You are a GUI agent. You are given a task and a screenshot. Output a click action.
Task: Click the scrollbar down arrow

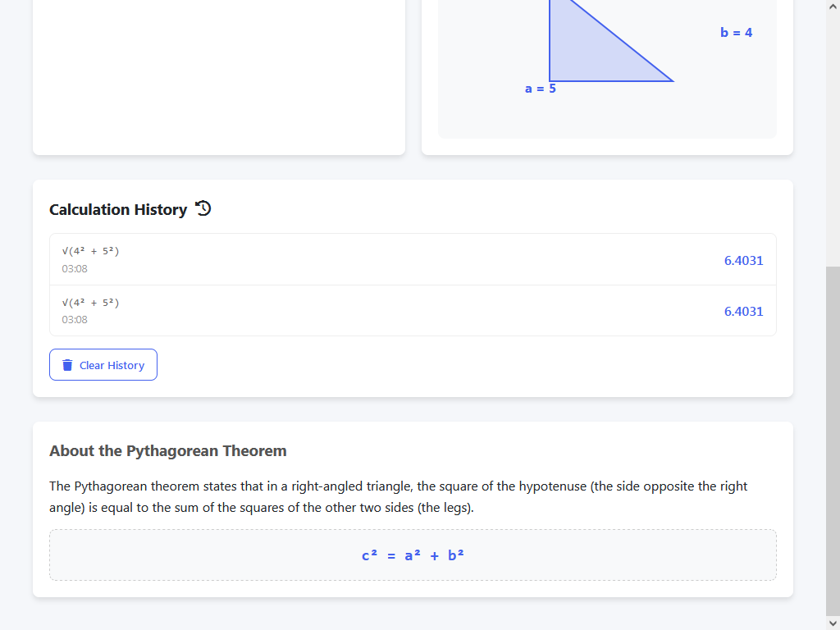click(x=833, y=623)
